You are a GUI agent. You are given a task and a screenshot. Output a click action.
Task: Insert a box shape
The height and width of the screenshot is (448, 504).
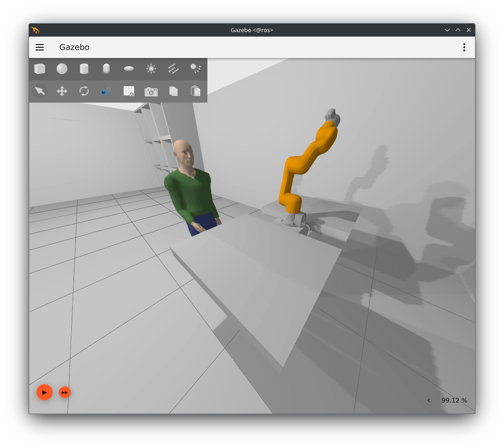click(40, 69)
